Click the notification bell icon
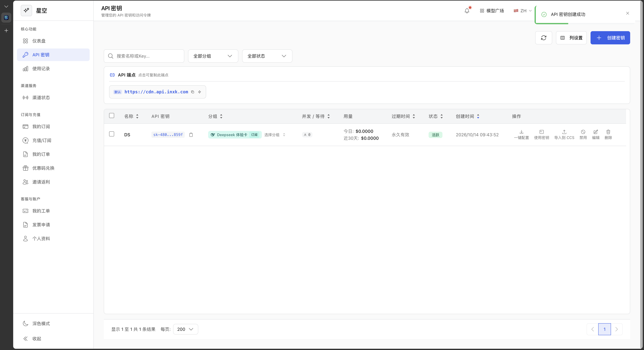Image resolution: width=644 pixels, height=350 pixels. click(467, 11)
